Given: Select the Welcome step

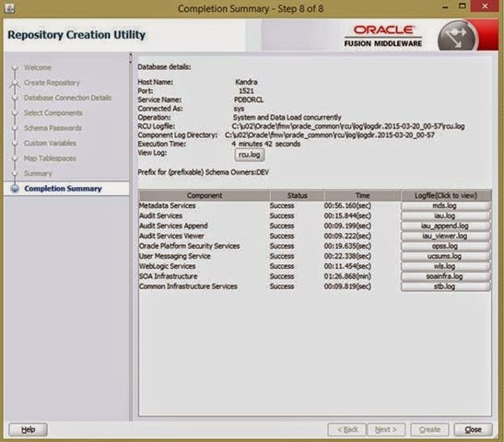Looking at the screenshot, I should [38, 68].
